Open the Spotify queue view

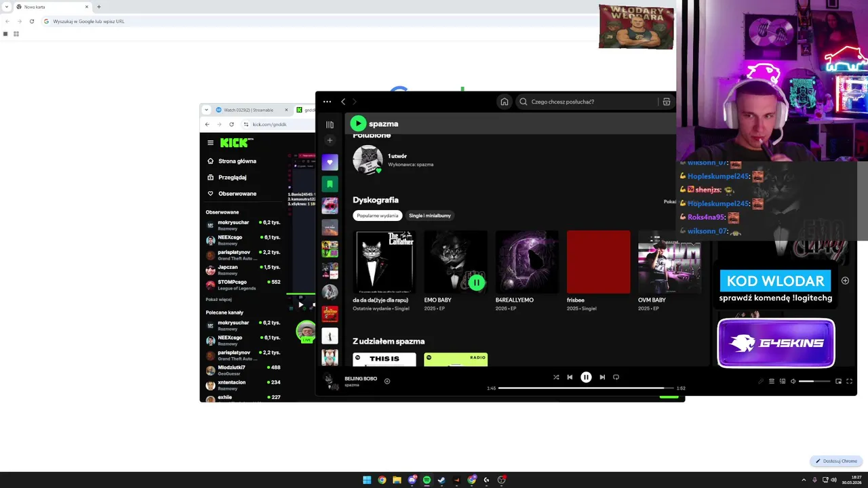click(x=772, y=381)
